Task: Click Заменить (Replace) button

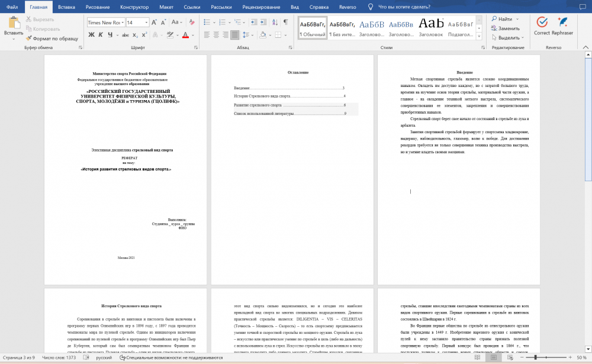Action: [x=505, y=28]
